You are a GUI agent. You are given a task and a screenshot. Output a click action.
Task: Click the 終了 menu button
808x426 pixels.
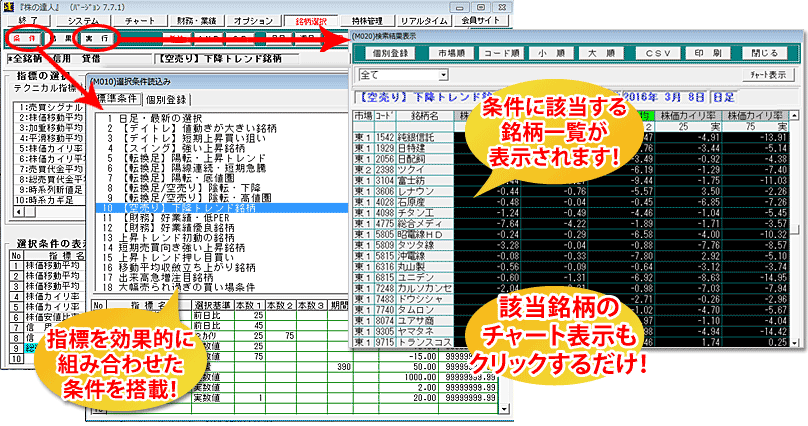tap(28, 21)
